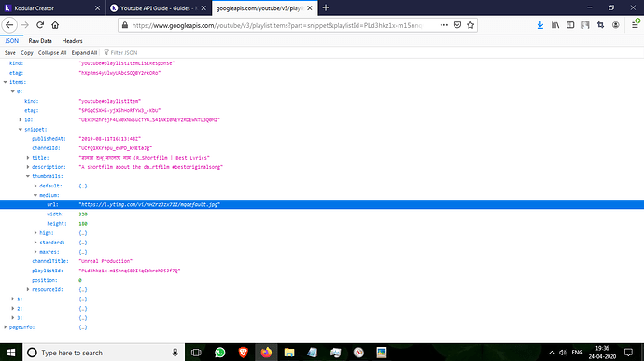
Task: Click Copy in JSON toolbar
Action: coord(27,52)
